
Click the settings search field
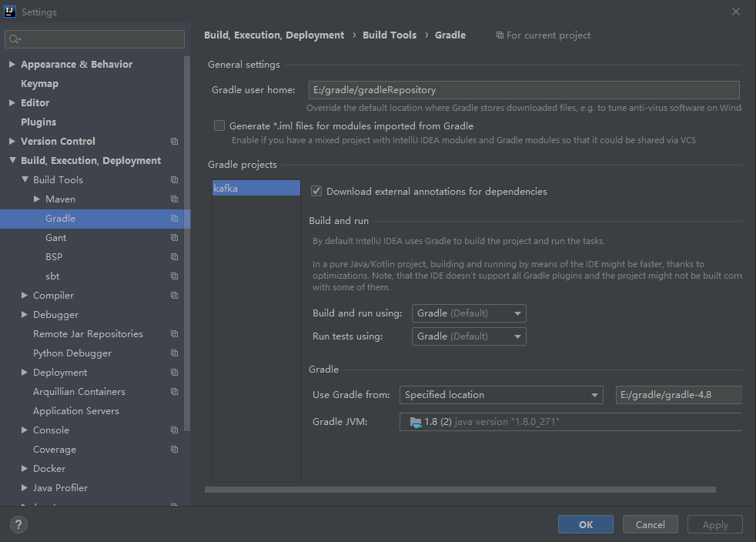(95, 39)
